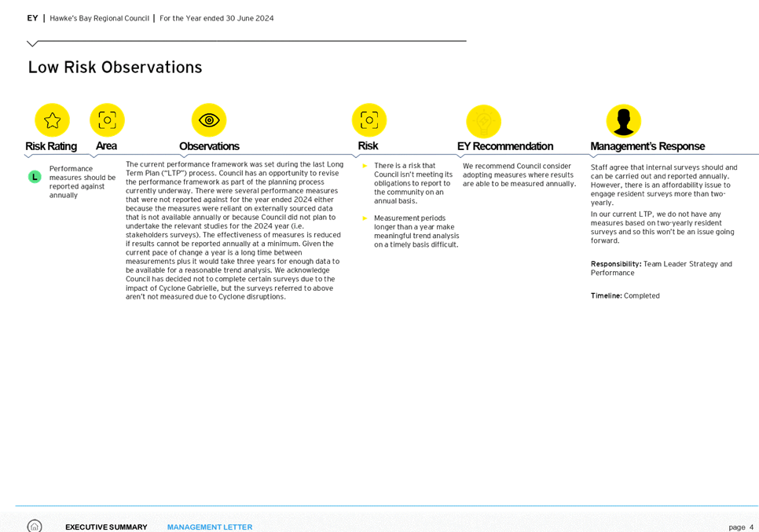Click 'Staff agree that internal surveys' paragraph
This screenshot has width=759, height=532.
(x=664, y=185)
